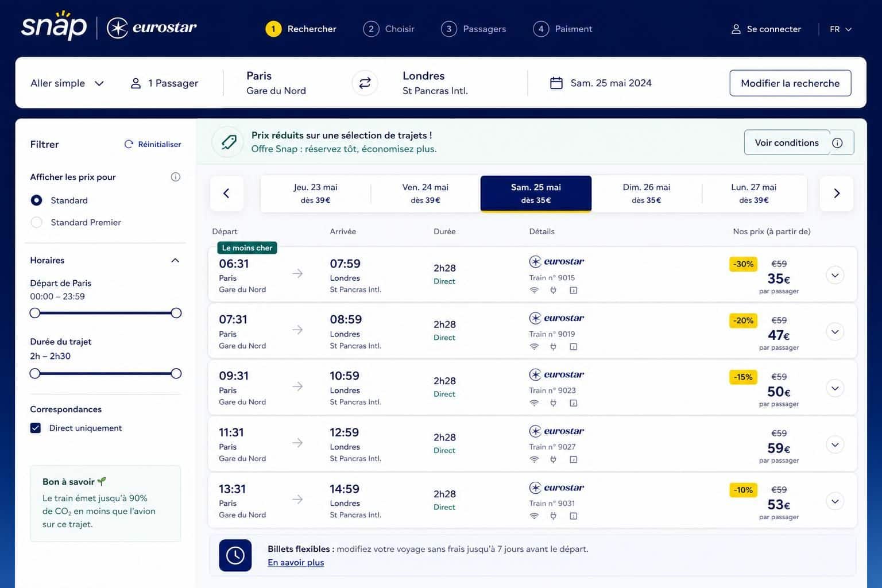This screenshot has height=588, width=882.
Task: Click info icon next to Voir conditions
Action: point(837,143)
